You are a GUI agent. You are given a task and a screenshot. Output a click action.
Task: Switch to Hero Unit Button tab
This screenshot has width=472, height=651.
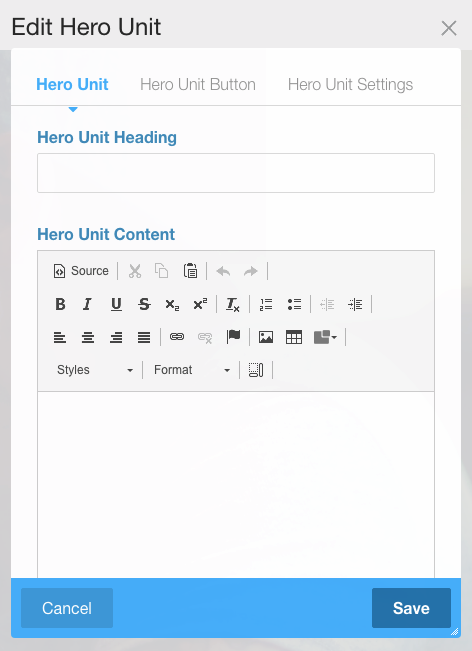pyautogui.click(x=198, y=84)
